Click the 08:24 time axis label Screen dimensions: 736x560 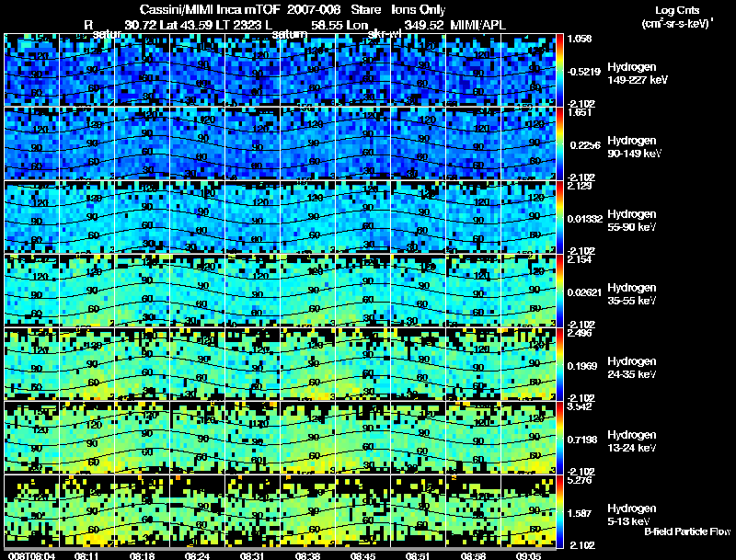[x=196, y=555]
